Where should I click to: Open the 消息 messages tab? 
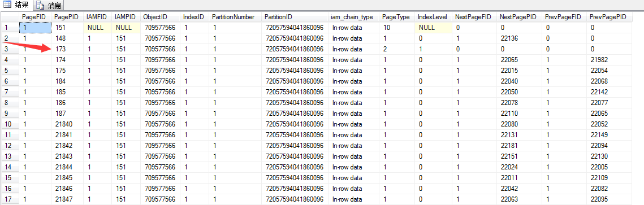pos(49,6)
